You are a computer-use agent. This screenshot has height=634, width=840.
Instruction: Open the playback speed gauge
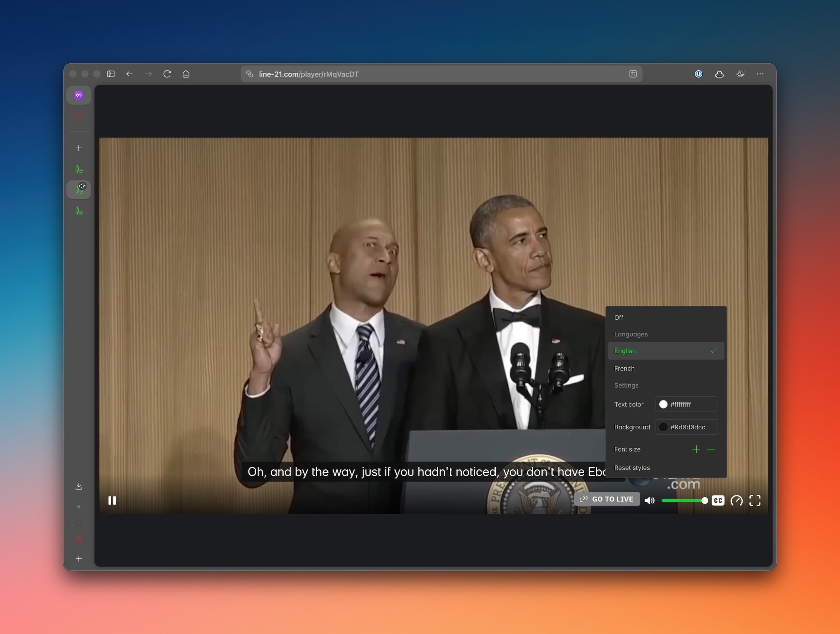736,500
